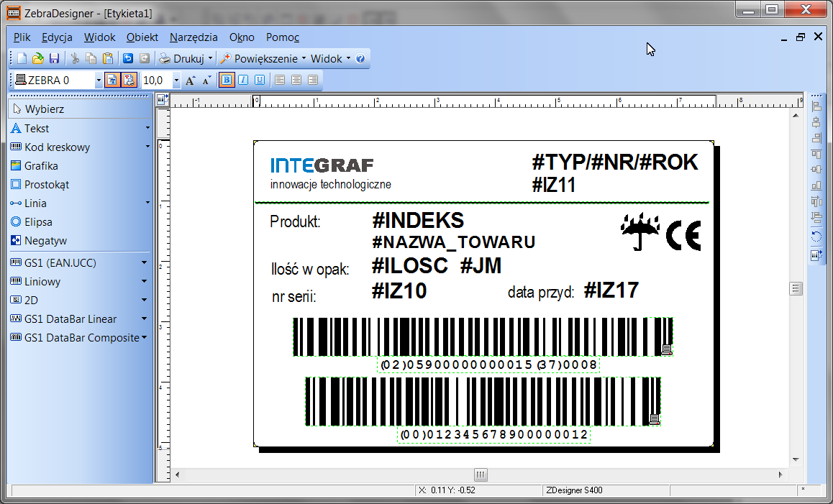Screen dimensions: 833x504
Task: Toggle bold formatting
Action: [x=227, y=81]
